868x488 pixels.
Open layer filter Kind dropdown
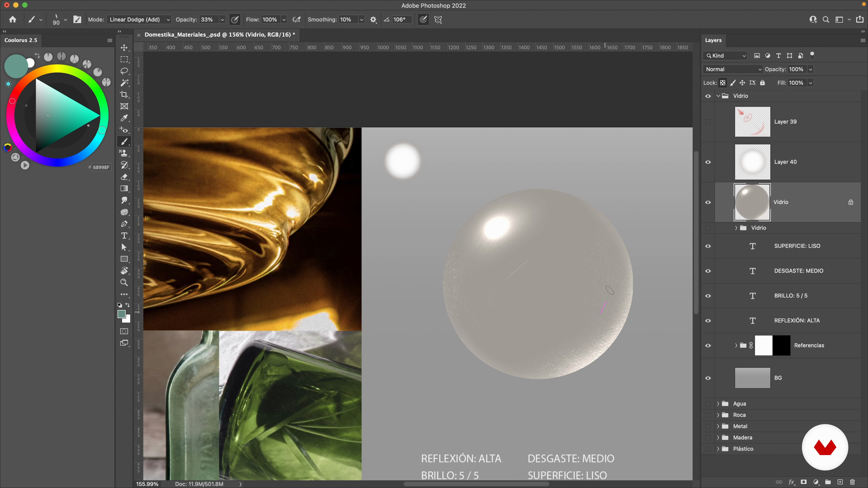coord(725,56)
